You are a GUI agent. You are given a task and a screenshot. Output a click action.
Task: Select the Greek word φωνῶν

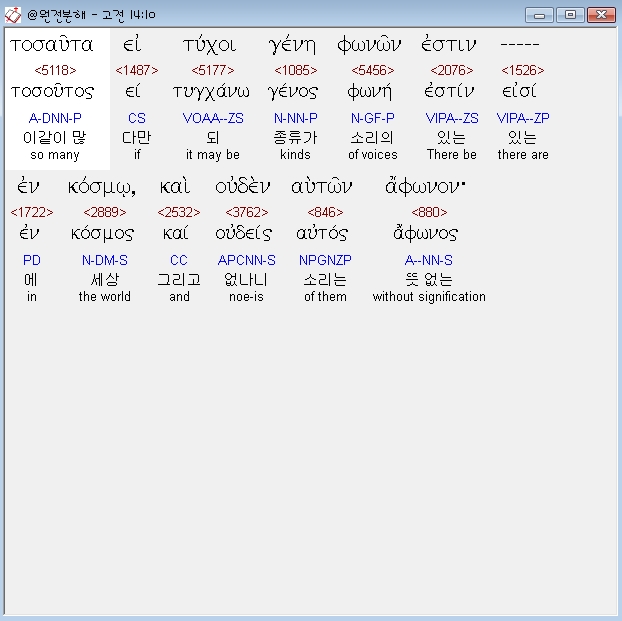[369, 45]
